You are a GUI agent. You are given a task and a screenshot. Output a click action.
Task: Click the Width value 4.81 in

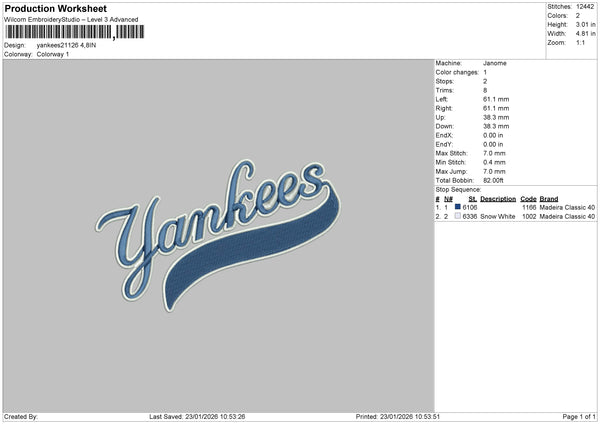[x=585, y=34]
